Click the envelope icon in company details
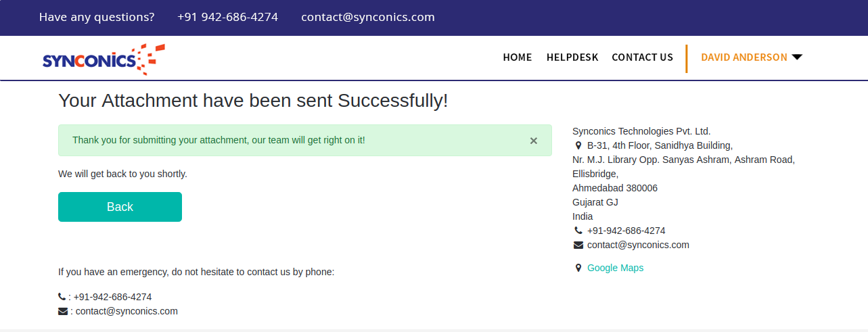This screenshot has width=868, height=332. pos(578,245)
